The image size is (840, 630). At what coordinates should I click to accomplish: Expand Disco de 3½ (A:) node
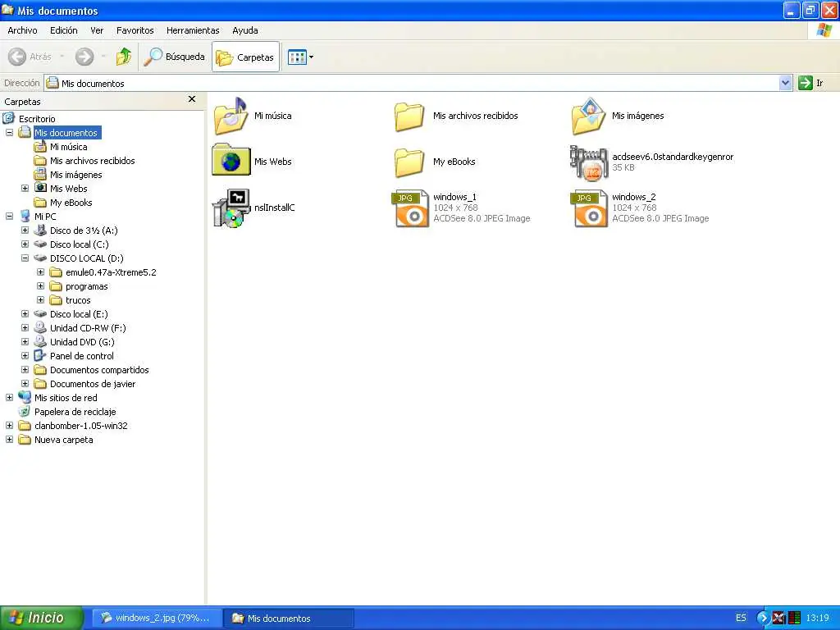[25, 230]
